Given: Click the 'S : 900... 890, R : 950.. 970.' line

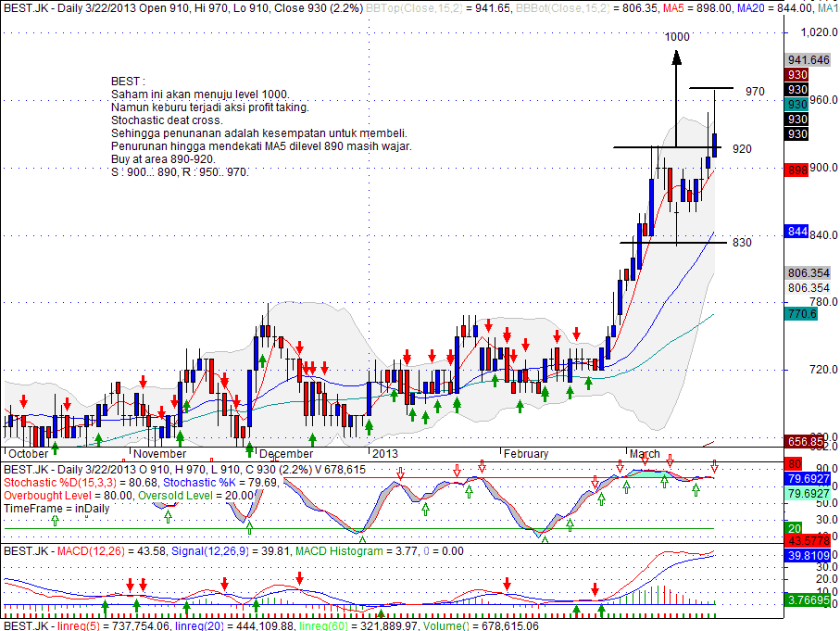Looking at the screenshot, I should 180,172.
